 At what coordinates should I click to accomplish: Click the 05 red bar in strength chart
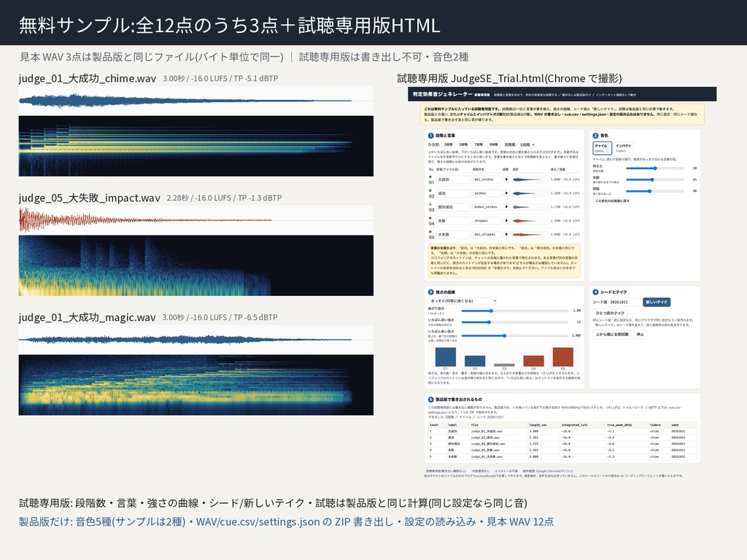(x=562, y=357)
